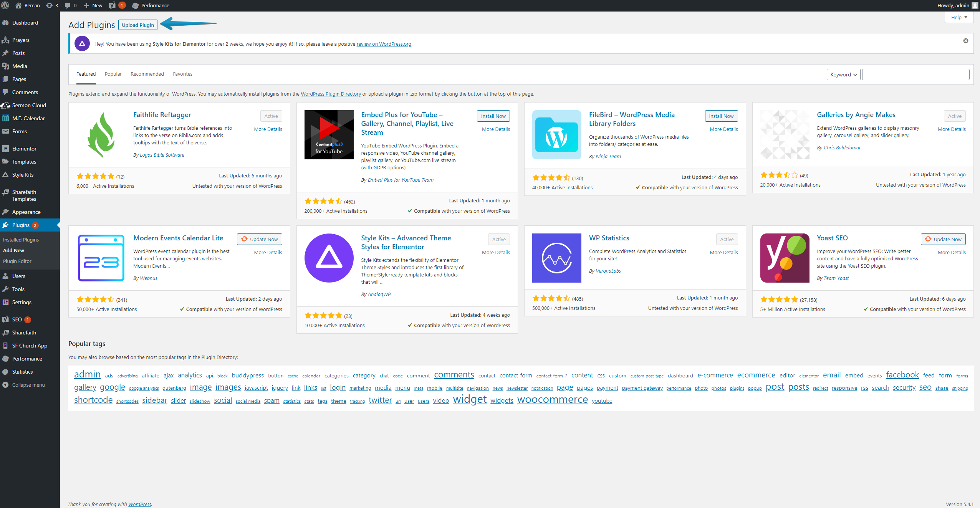Click the plugin search input field
980x508 pixels.
pos(915,74)
